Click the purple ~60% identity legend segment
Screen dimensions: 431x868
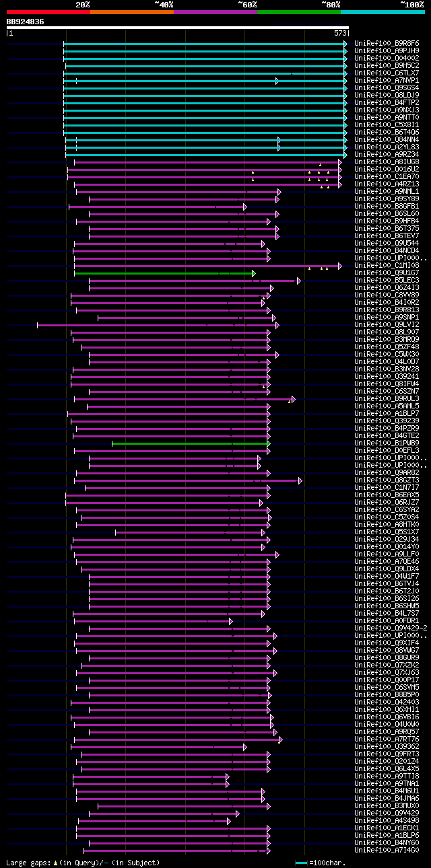(215, 12)
